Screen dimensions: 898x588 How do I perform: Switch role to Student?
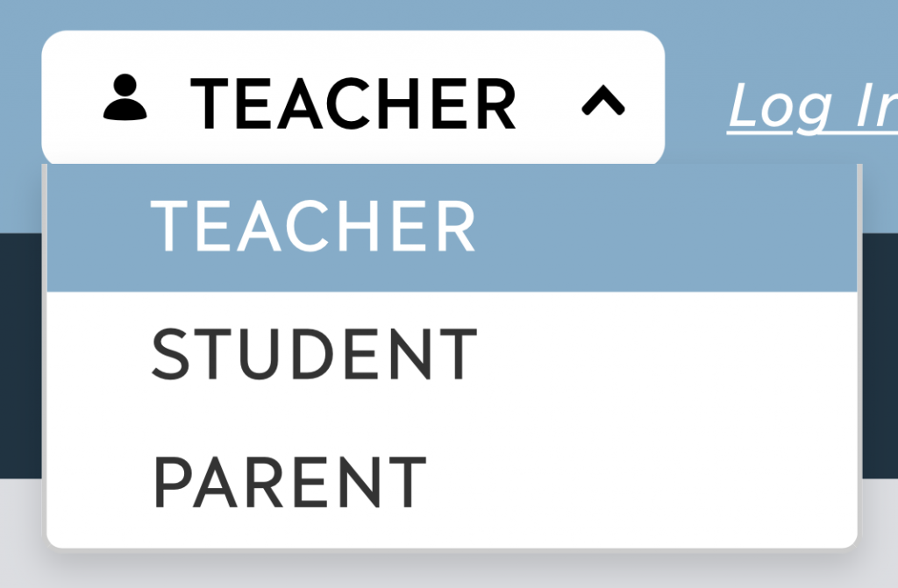[x=452, y=354]
